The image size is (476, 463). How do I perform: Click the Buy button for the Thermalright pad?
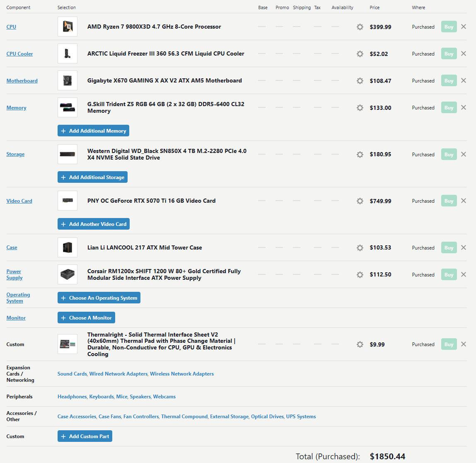(x=449, y=344)
